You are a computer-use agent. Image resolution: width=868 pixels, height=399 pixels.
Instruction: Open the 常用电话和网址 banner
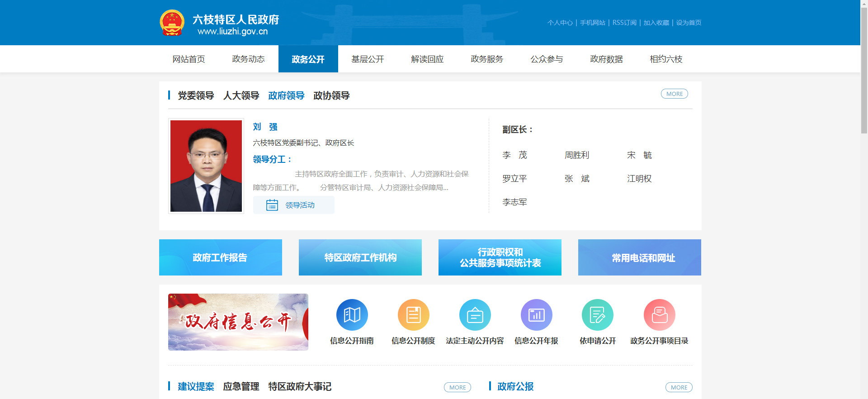(x=639, y=257)
